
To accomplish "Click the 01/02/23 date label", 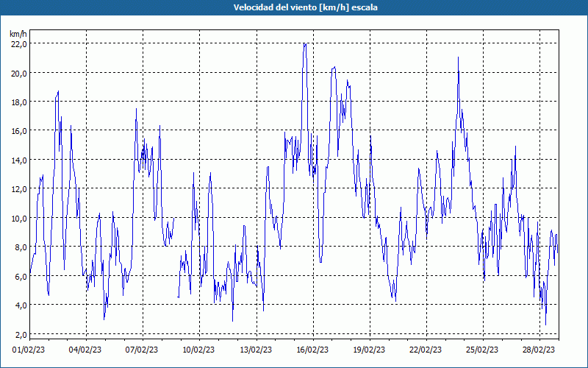I will pos(29,350).
